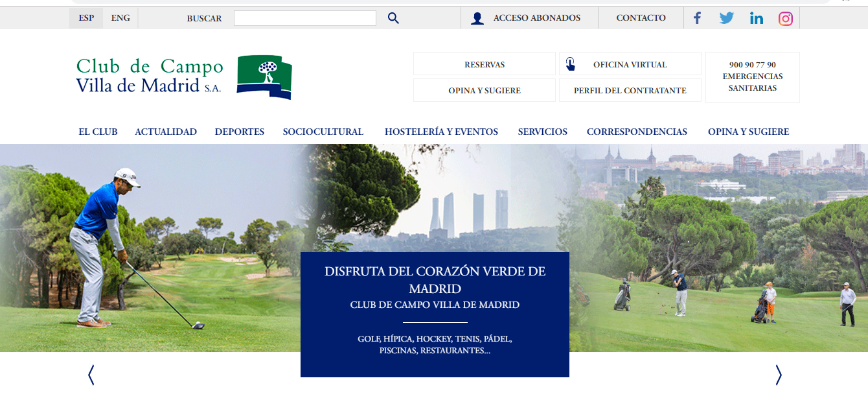This screenshot has height=411, width=868.
Task: Click 'Club de Campo Villa de Madrid' banner subtitle
Action: pyautogui.click(x=435, y=305)
